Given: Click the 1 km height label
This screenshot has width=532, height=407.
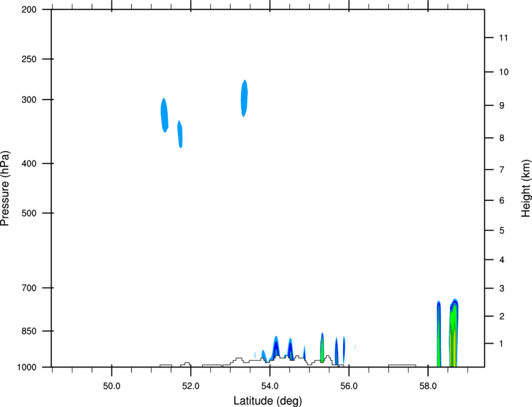Looking at the screenshot, I should coord(502,344).
